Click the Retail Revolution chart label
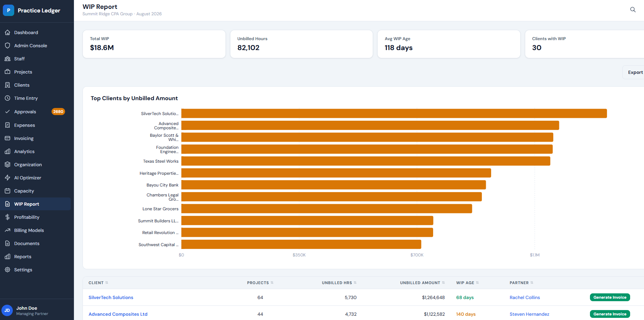Viewport: 644px width, 320px height. tap(160, 232)
